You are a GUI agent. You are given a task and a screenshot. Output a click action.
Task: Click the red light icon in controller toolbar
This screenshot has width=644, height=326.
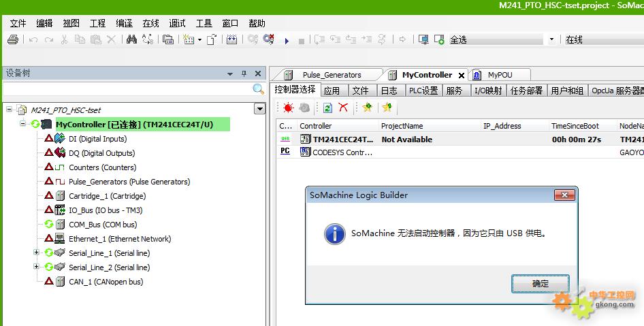(289, 108)
